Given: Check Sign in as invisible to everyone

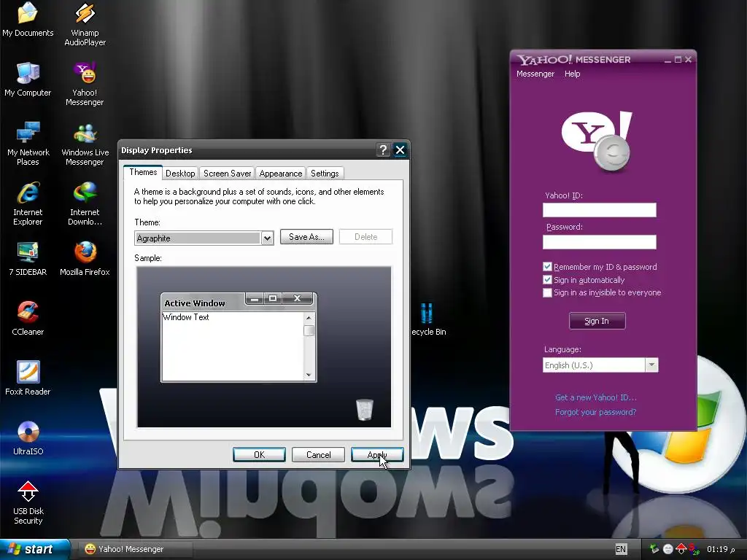Looking at the screenshot, I should [547, 292].
